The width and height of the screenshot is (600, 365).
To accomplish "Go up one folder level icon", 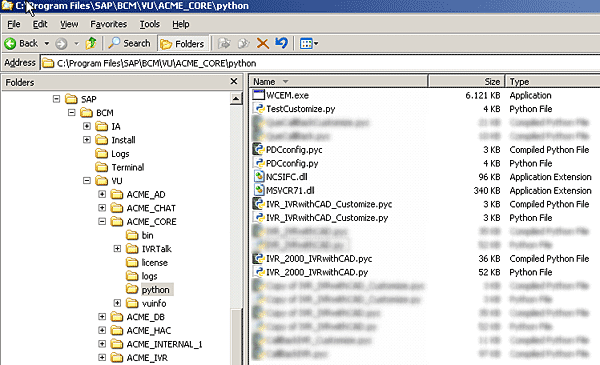I will [91, 43].
